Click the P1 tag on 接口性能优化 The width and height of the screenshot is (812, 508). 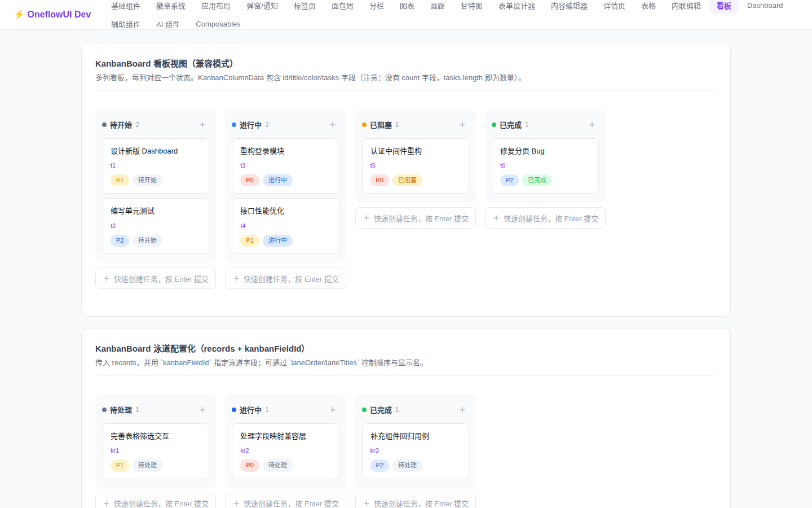(250, 240)
